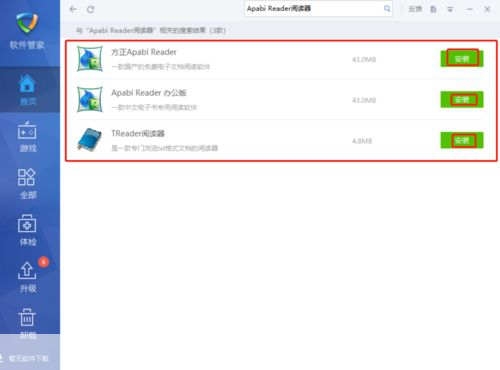Click 43.0MB size of Apabi Reader 办公版
The height and width of the screenshot is (370, 500).
click(x=364, y=100)
